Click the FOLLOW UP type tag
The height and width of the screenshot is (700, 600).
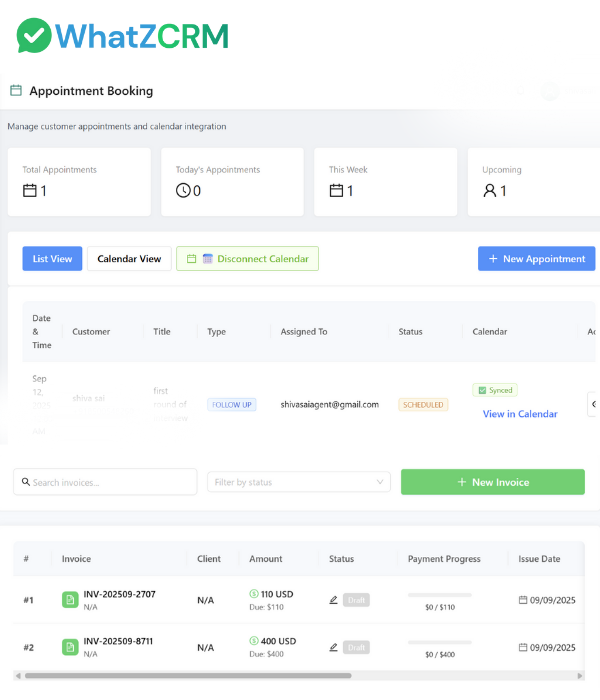231,405
